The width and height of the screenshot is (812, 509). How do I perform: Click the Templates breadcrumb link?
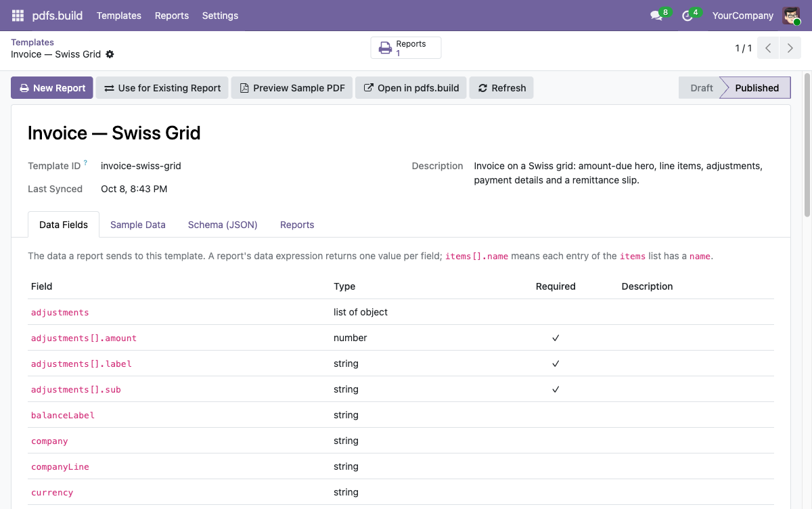tap(32, 42)
